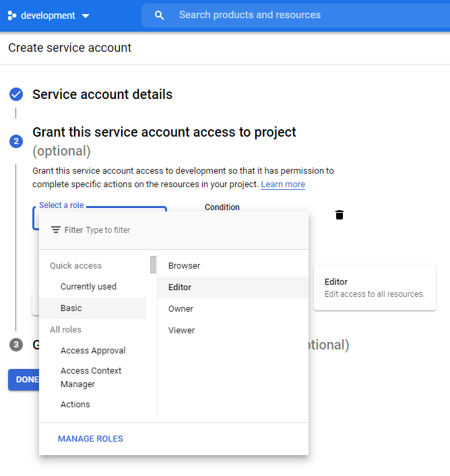This screenshot has height=476, width=450.
Task: Open the development project dropdown arrow
Action: [x=86, y=15]
